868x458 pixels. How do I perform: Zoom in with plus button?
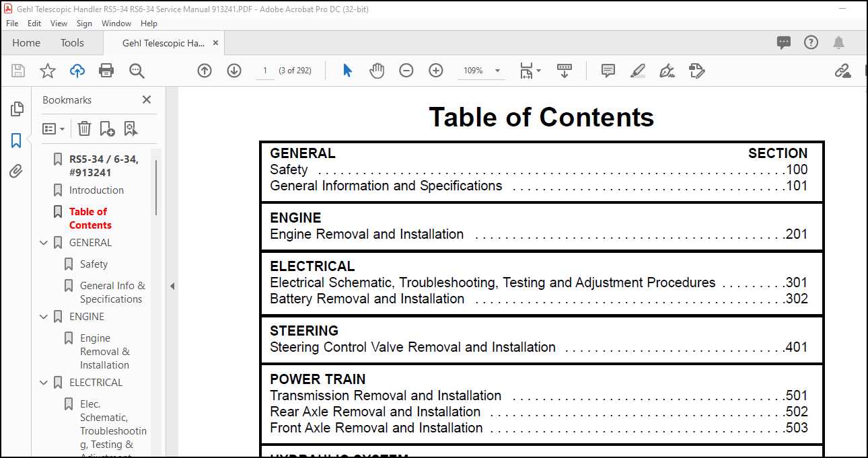click(436, 71)
